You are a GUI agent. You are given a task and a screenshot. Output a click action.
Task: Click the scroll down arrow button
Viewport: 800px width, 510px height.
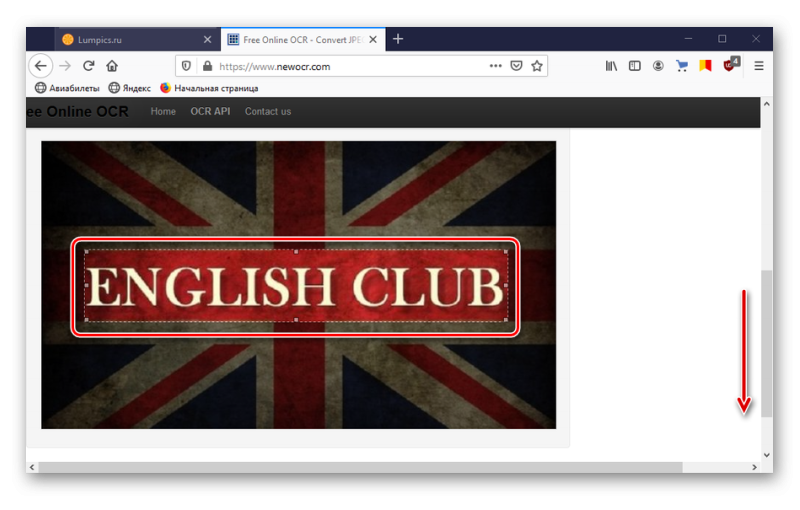766,454
